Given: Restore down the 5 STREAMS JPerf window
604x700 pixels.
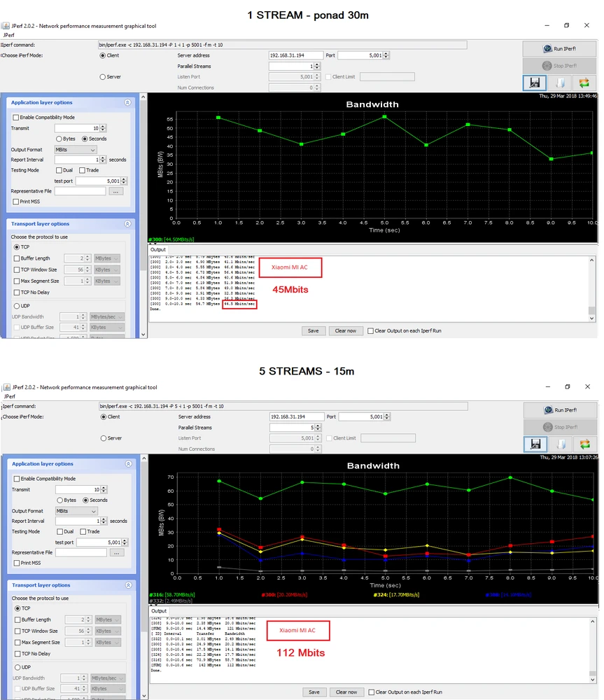Looking at the screenshot, I should tap(567, 386).
